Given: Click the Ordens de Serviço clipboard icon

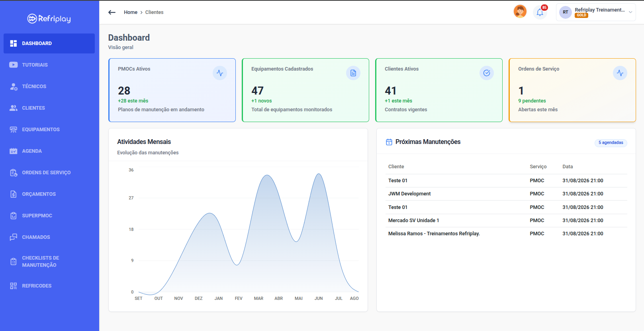Looking at the screenshot, I should pos(14,172).
